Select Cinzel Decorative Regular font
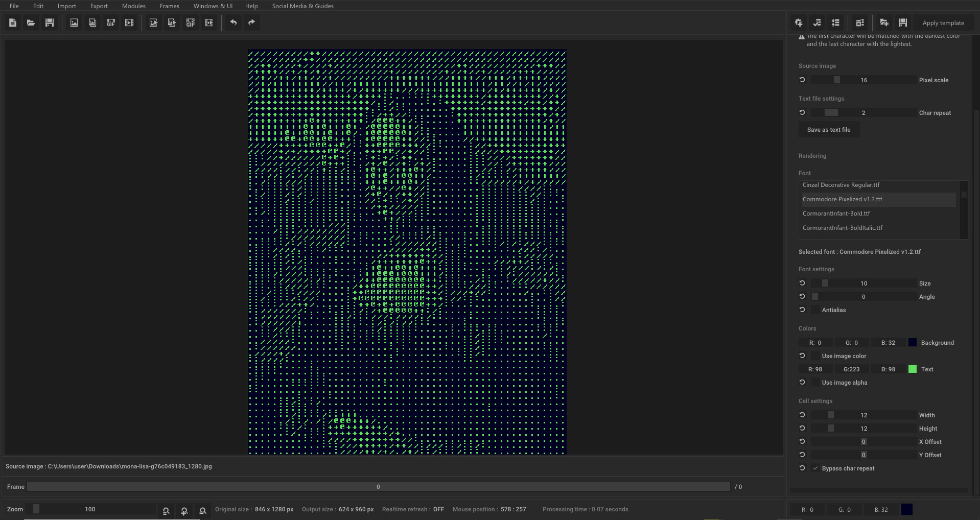Image resolution: width=980 pixels, height=520 pixels. point(841,184)
